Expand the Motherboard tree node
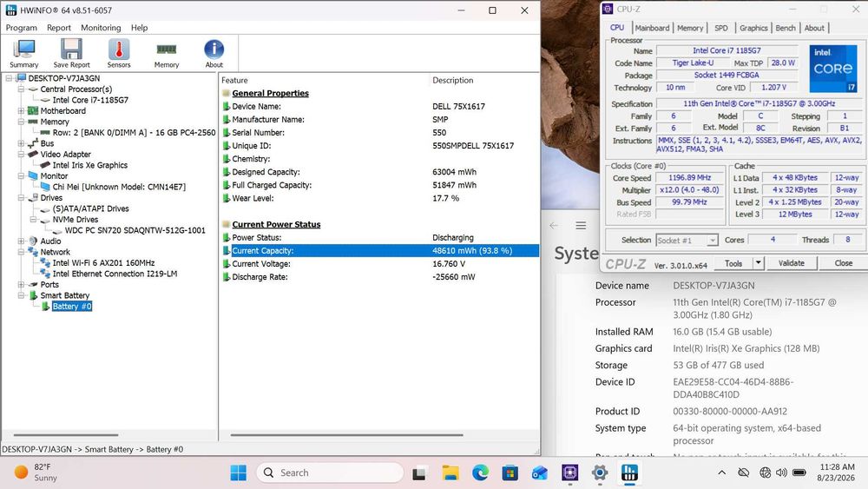The width and height of the screenshot is (868, 489). click(21, 111)
